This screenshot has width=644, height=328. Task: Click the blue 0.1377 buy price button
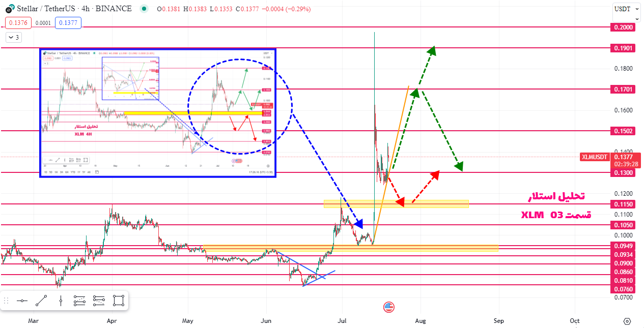(68, 22)
